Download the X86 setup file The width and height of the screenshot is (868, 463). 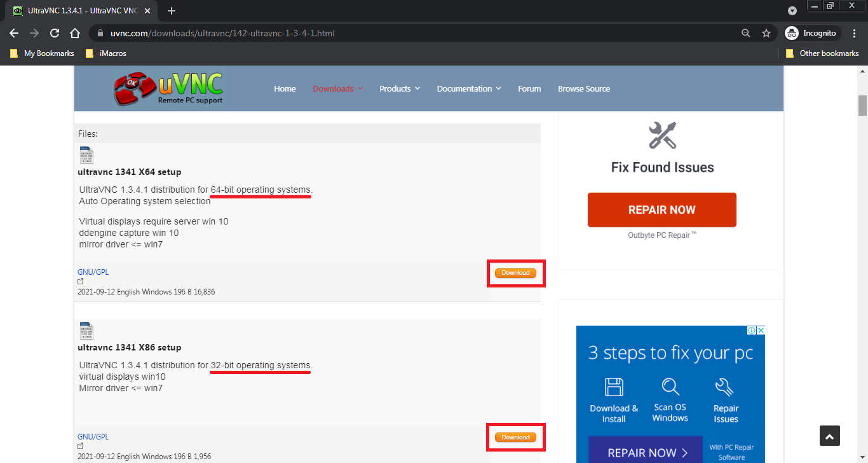(515, 438)
